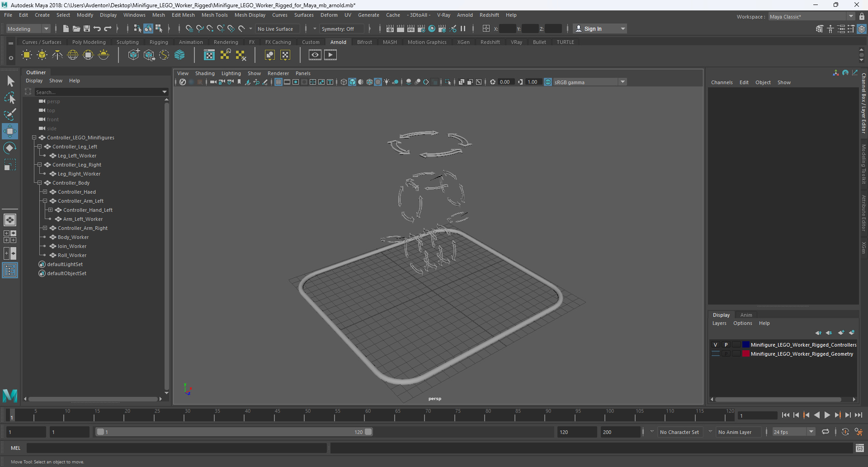Open Maya Classic workspace dropdown
868x467 pixels.
pyautogui.click(x=811, y=16)
